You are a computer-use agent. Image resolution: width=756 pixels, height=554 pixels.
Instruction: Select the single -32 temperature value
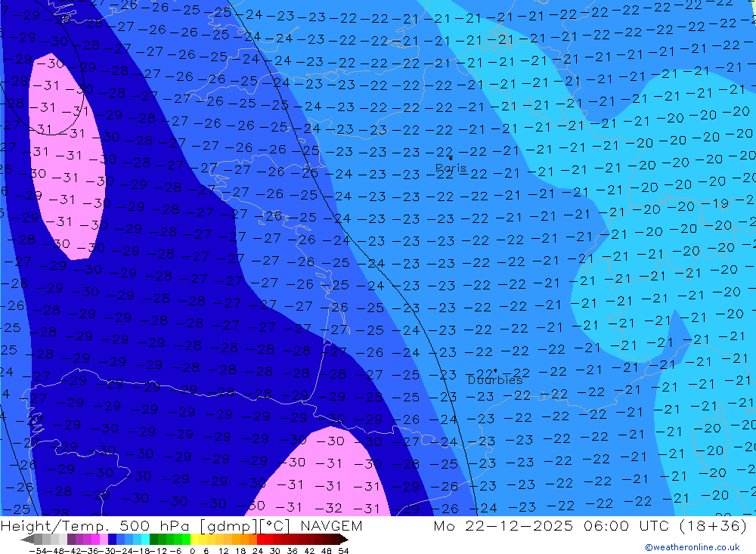tap(328, 507)
